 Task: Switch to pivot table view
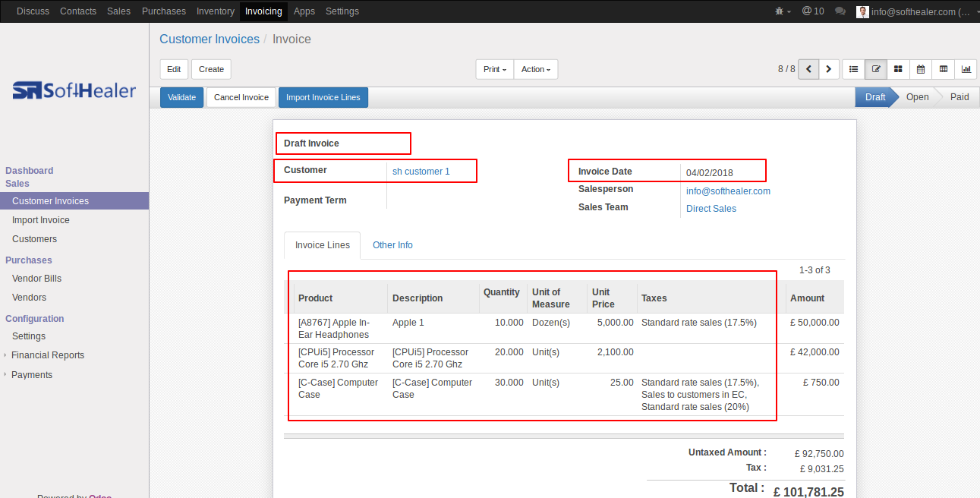944,69
